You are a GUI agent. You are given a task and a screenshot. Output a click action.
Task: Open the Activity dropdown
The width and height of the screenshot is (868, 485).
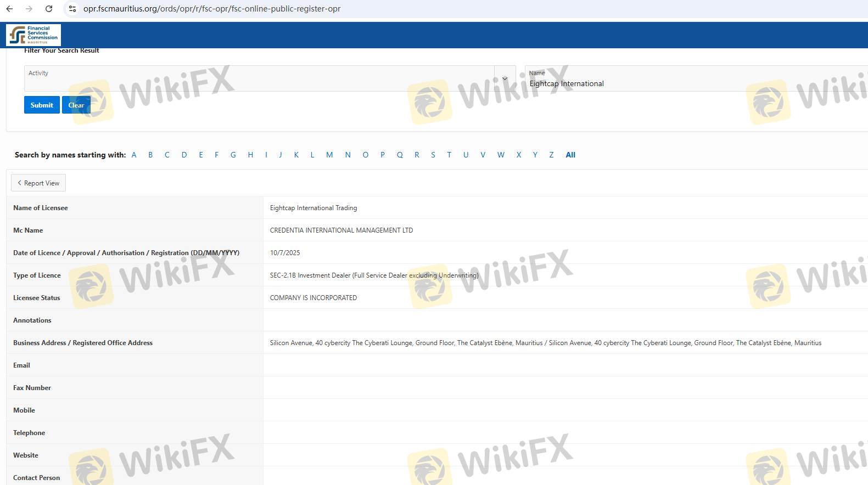[x=270, y=78]
